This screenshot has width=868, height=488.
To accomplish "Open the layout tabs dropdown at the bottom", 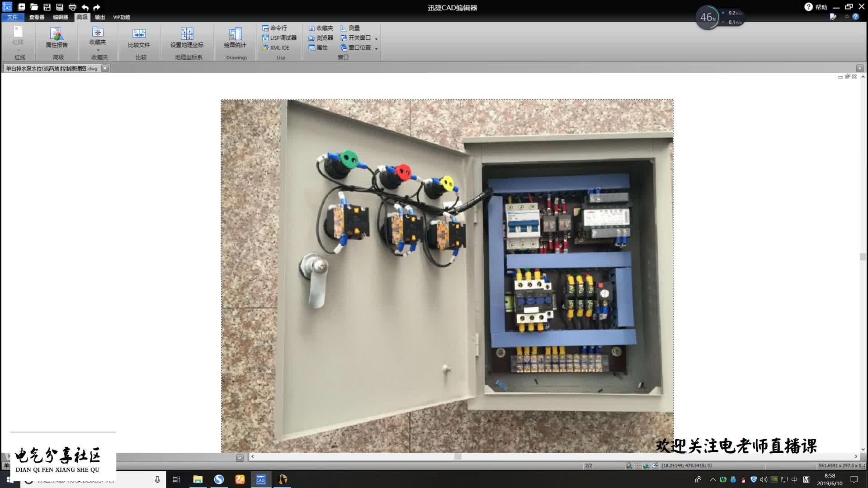I will [240, 457].
